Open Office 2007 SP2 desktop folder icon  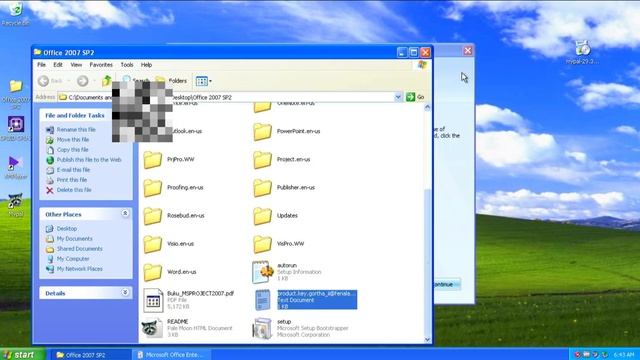click(x=16, y=95)
